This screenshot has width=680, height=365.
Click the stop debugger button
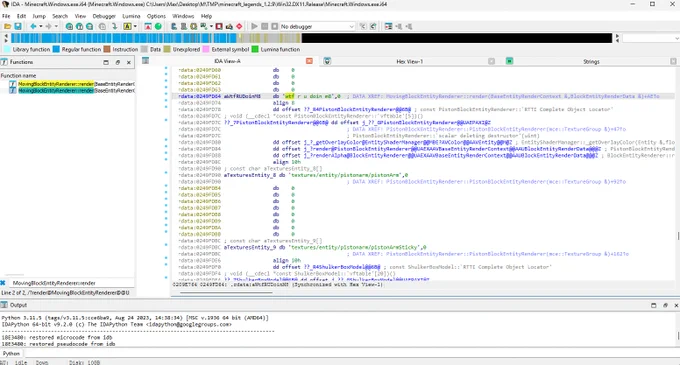pyautogui.click(x=275, y=26)
